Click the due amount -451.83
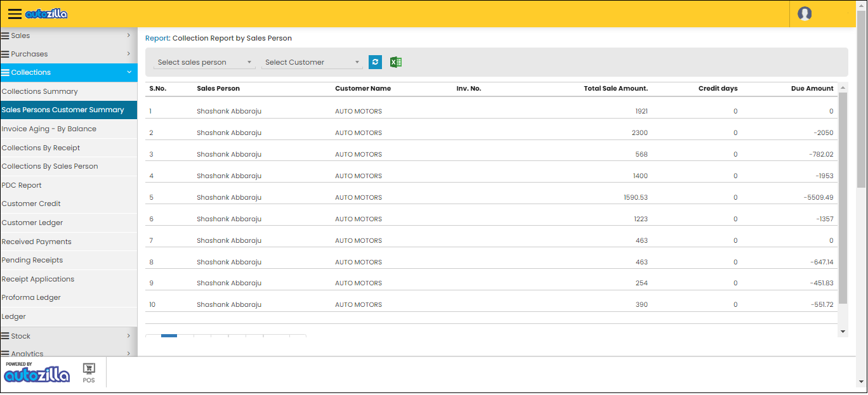The image size is (868, 395). 822,283
